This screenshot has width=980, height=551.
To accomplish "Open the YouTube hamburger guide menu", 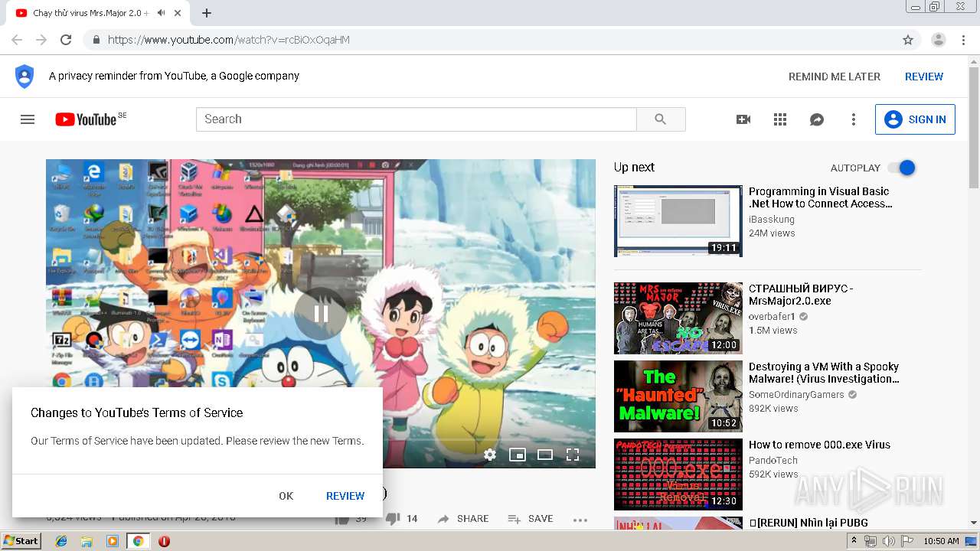I will [x=28, y=119].
